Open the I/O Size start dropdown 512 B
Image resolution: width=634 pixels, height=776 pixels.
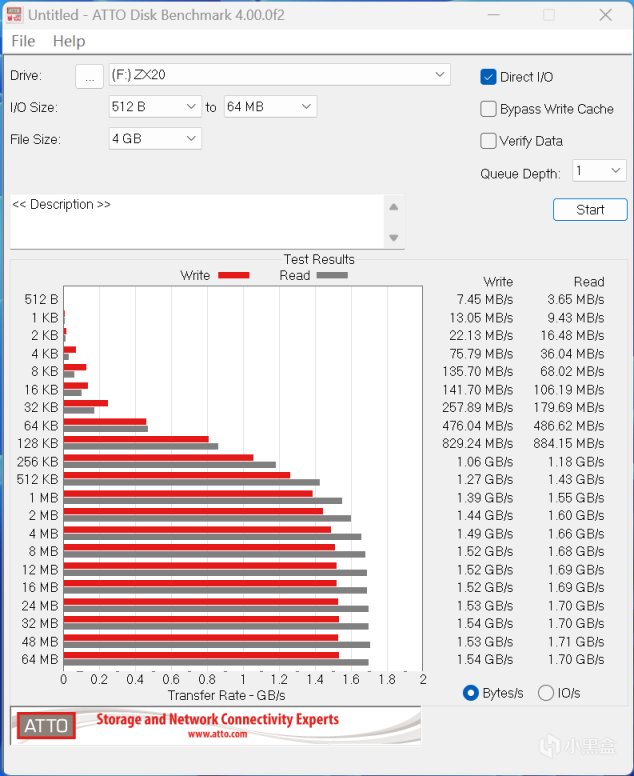(x=155, y=106)
